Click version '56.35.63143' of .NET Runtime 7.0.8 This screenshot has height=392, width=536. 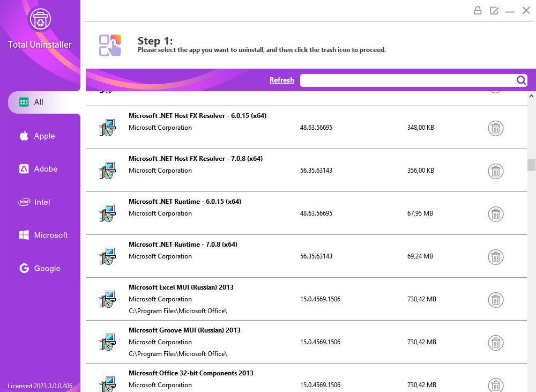316,256
